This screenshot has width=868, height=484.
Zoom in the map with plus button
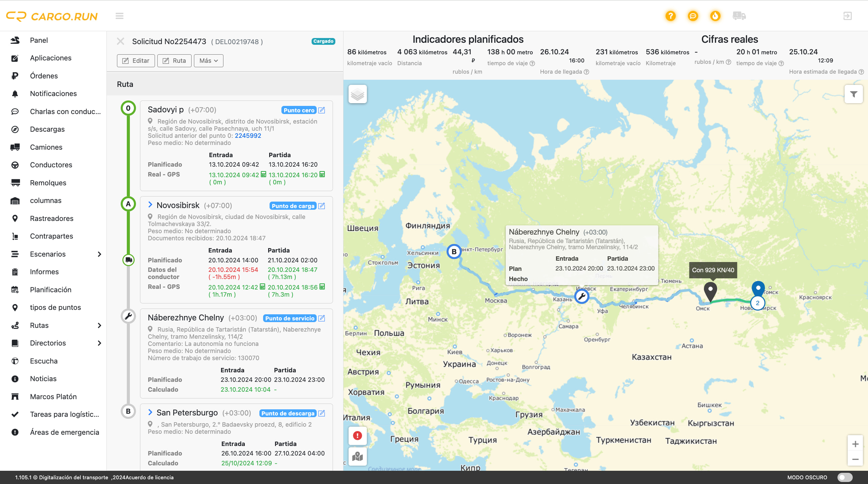coord(855,444)
